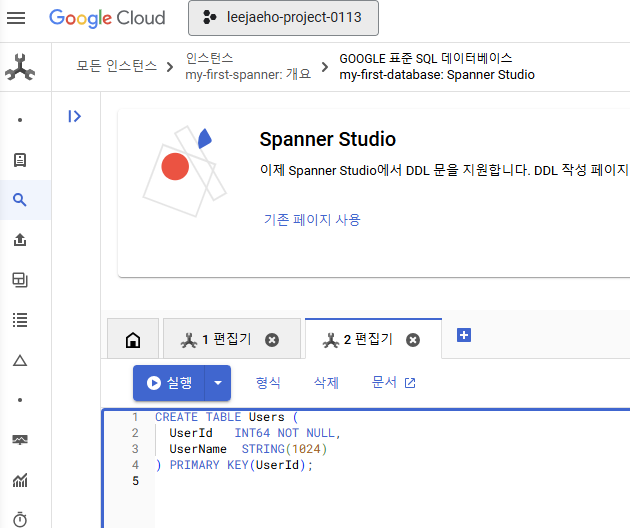The image size is (630, 528).
Task: Clear the query with 삭제
Action: pyautogui.click(x=326, y=383)
